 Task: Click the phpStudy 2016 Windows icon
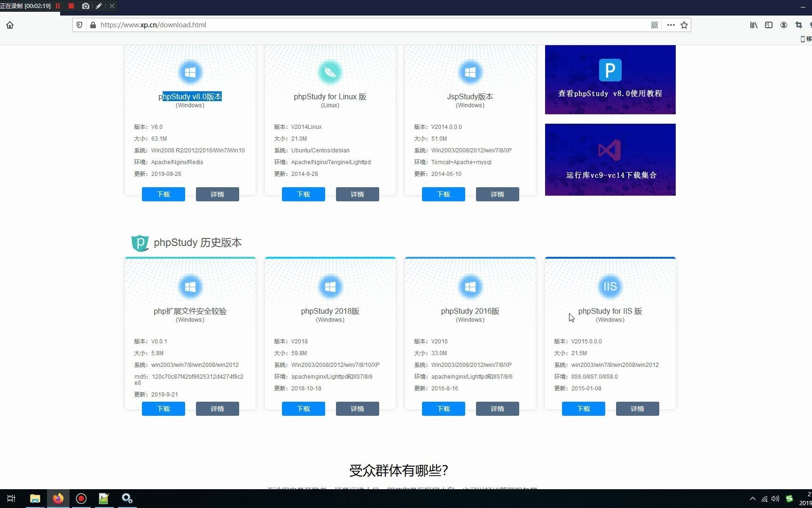[470, 286]
